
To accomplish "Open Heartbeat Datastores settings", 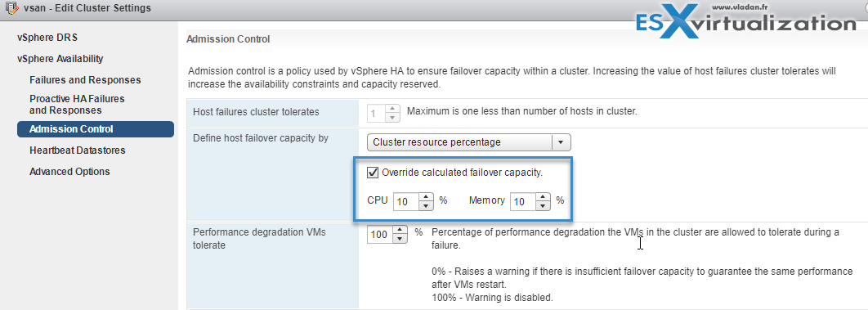I will pyautogui.click(x=78, y=150).
